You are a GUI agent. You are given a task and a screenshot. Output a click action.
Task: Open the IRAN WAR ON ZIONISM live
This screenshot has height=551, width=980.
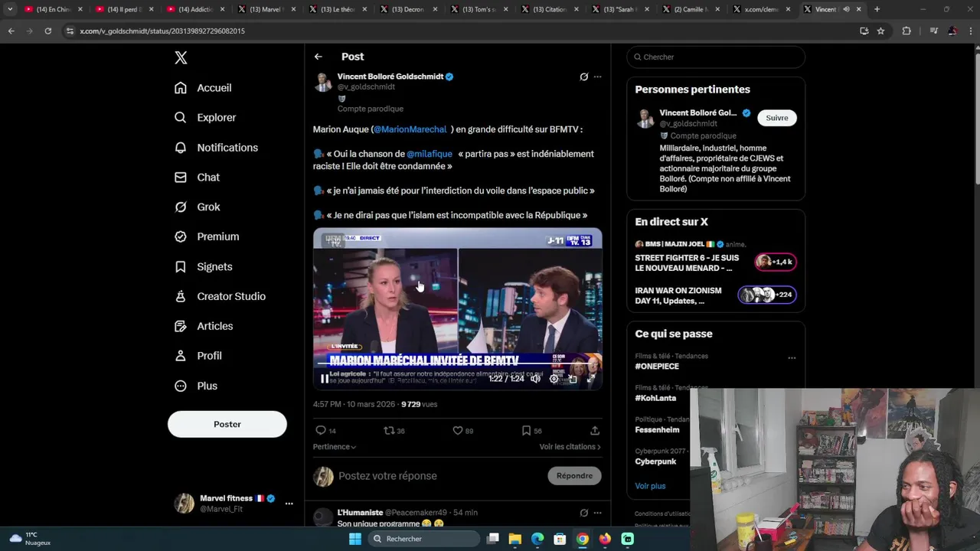point(716,295)
